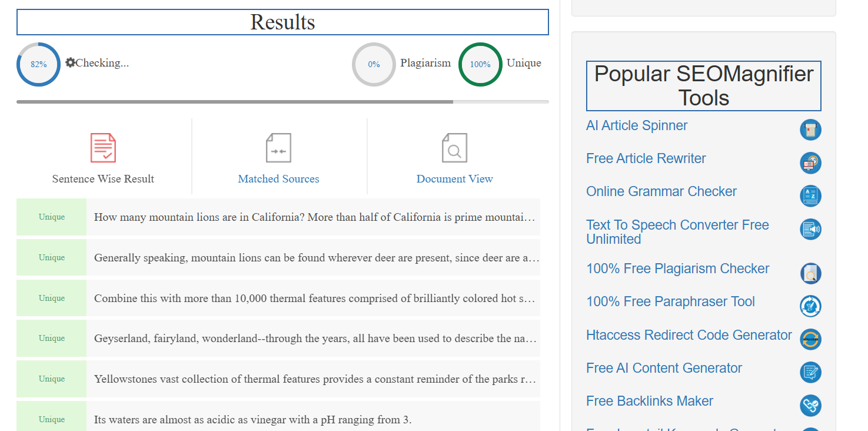The width and height of the screenshot is (868, 431).
Task: Open the 100% Free Plagiarism Checker link
Action: pos(677,268)
